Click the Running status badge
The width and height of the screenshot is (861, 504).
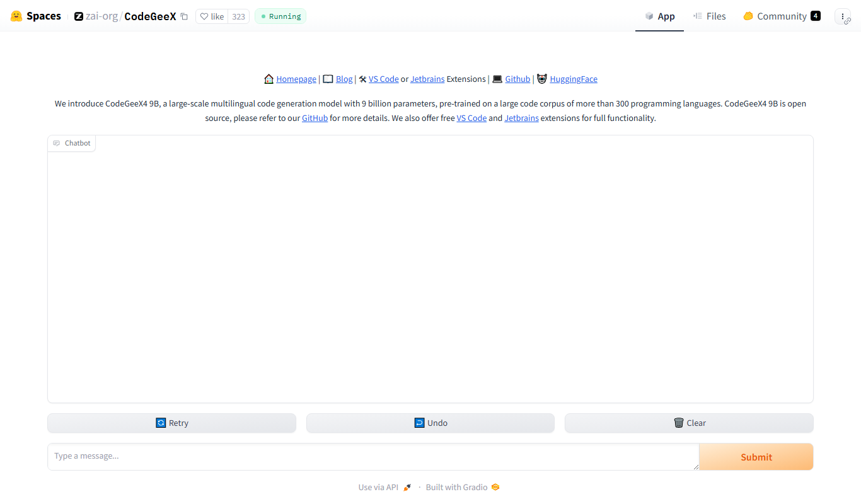click(x=280, y=16)
